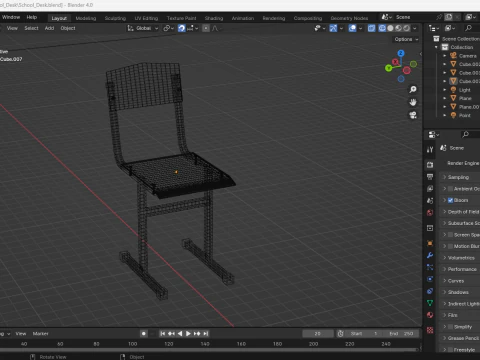
Task: Toggle the snapping magnet icon
Action: pos(182,28)
